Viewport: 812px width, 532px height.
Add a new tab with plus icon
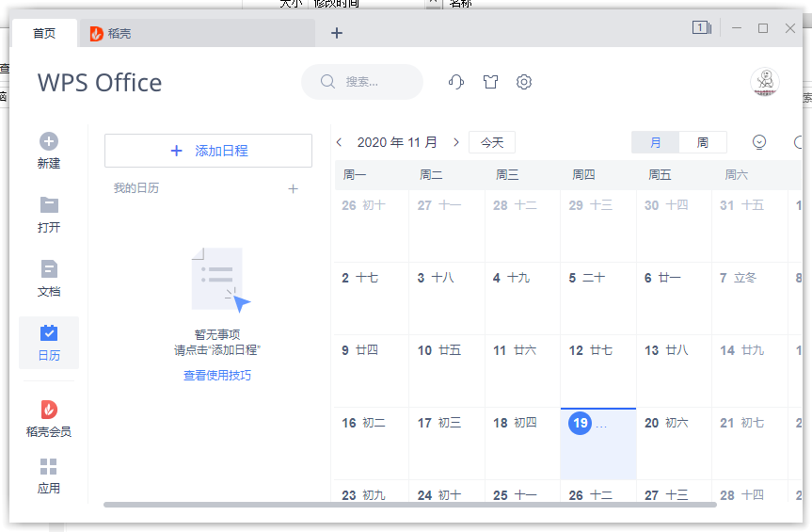coord(337,33)
